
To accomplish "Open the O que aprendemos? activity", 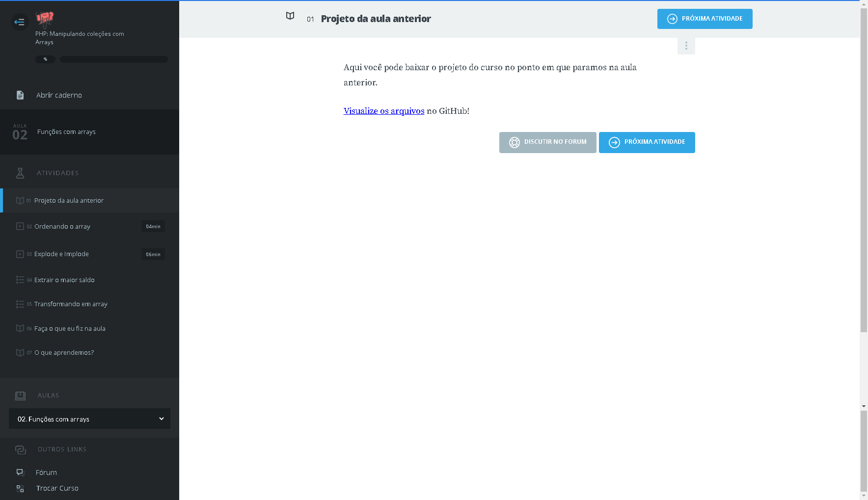I will 64,353.
